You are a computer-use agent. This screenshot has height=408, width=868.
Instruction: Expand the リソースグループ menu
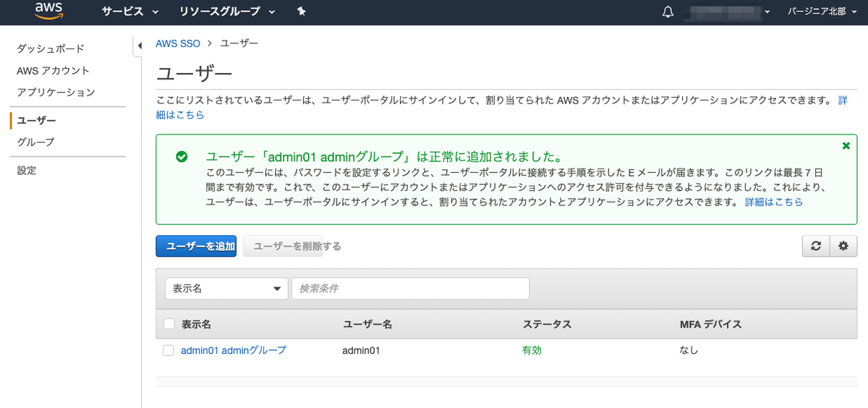228,12
